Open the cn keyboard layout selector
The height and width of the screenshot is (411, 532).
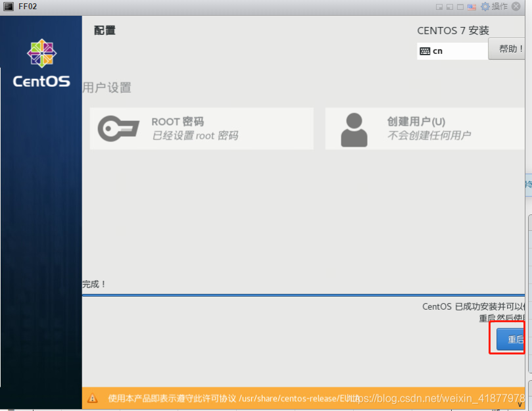tap(452, 51)
